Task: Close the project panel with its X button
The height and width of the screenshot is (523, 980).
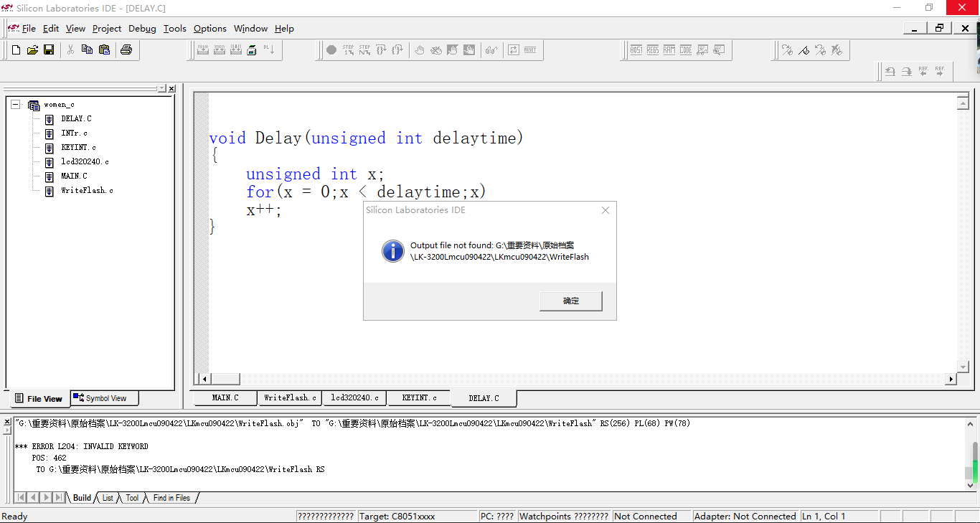Action: (x=171, y=88)
